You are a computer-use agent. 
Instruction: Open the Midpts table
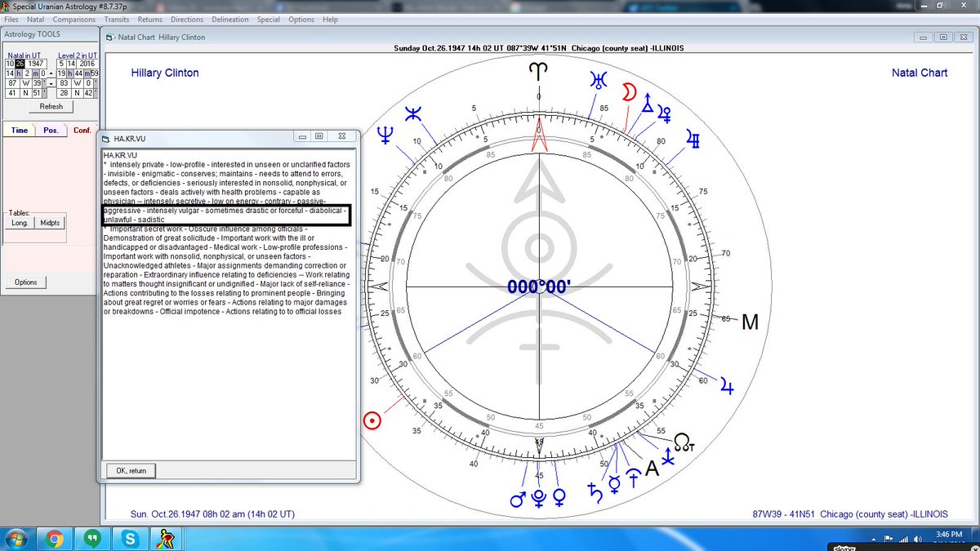[x=51, y=223]
